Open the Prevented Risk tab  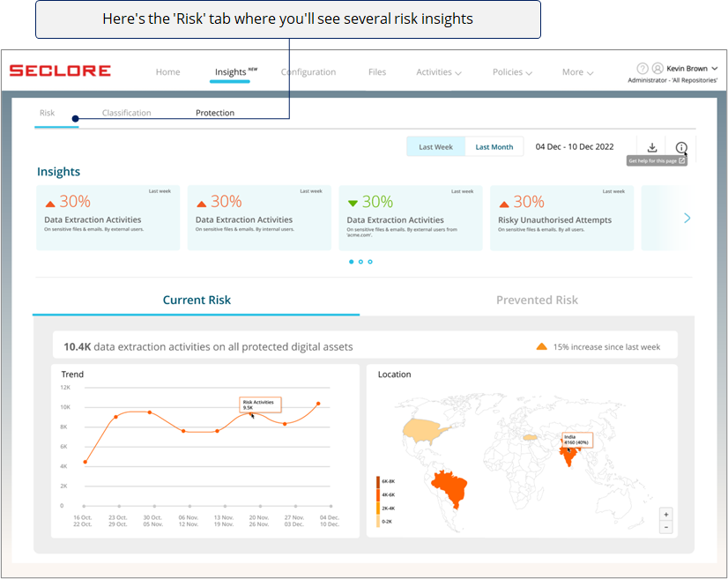coord(537,300)
